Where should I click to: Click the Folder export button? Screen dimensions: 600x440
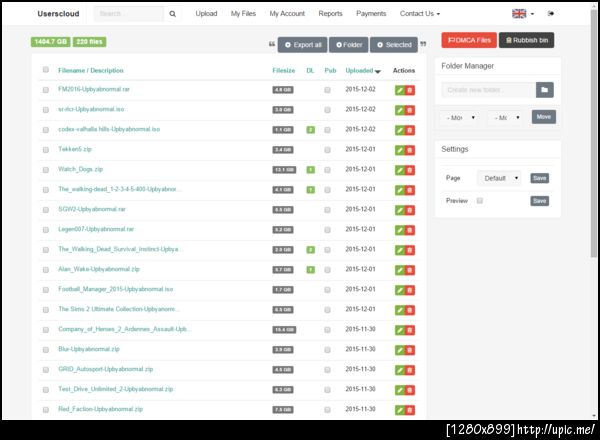click(x=349, y=45)
